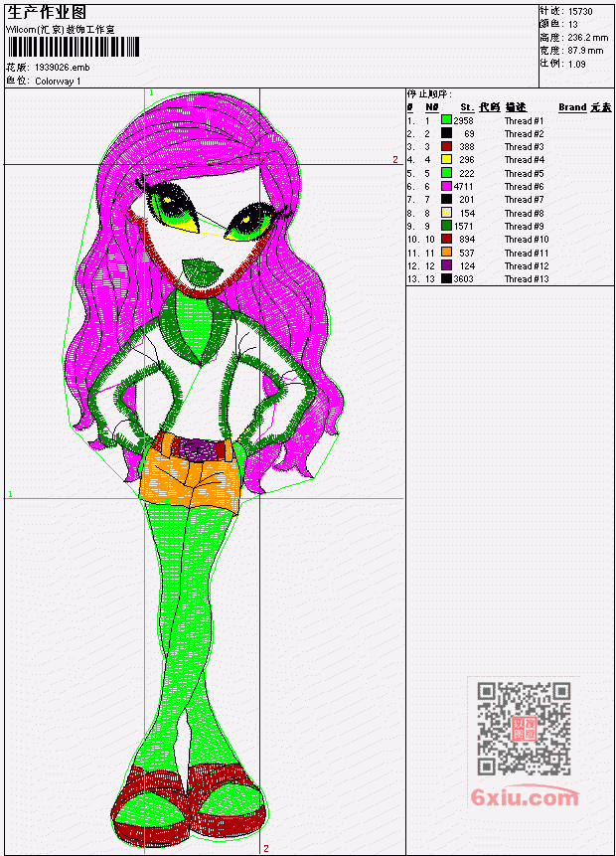Image resolution: width=616 pixels, height=856 pixels.
Task: Click the 'N#' column header
Action: coord(432,107)
